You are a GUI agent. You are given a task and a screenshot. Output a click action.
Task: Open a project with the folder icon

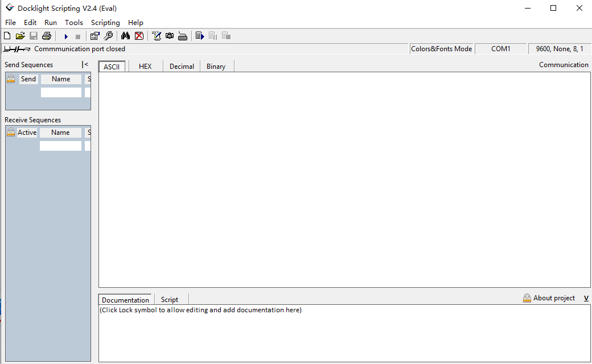tap(20, 36)
